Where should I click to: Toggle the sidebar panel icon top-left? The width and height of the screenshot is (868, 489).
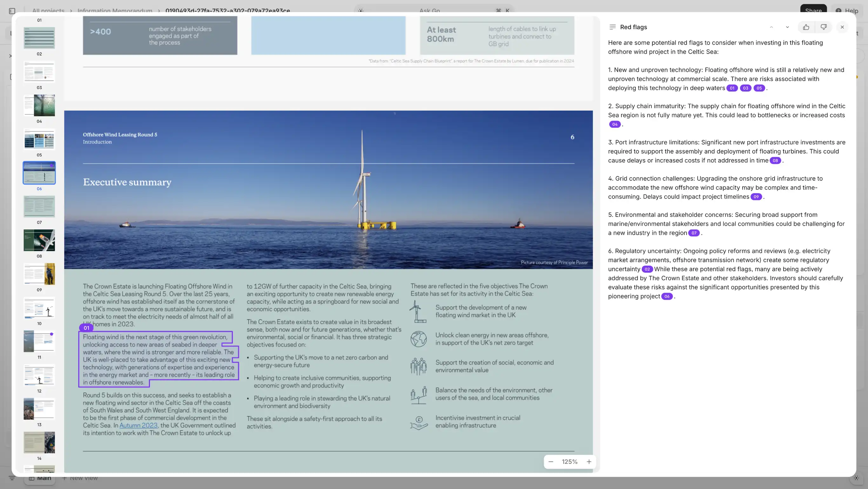pos(12,11)
